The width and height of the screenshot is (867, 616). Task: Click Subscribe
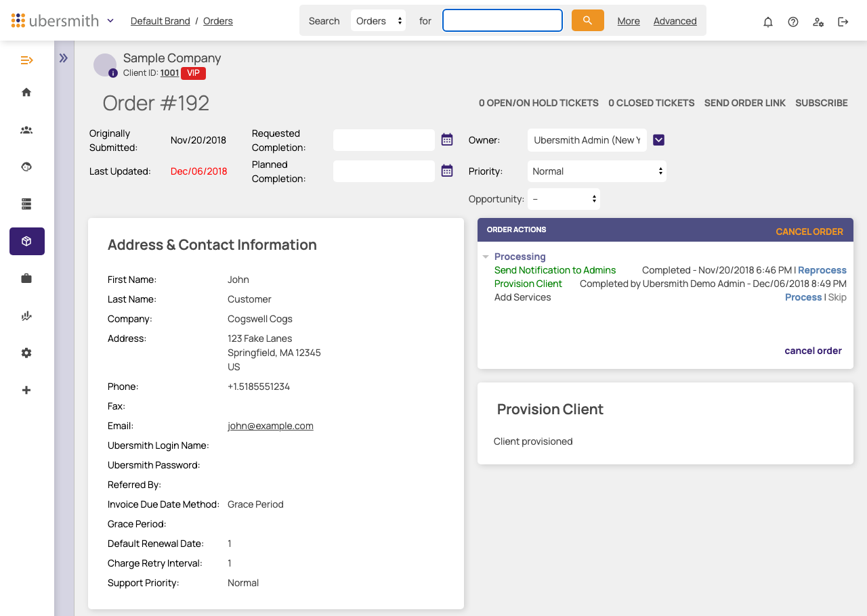[x=822, y=103]
